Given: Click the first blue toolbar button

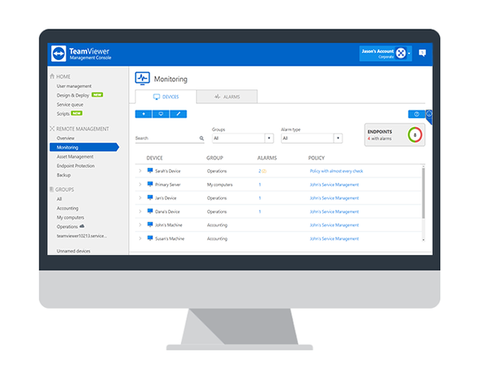Looking at the screenshot, I should click(143, 114).
